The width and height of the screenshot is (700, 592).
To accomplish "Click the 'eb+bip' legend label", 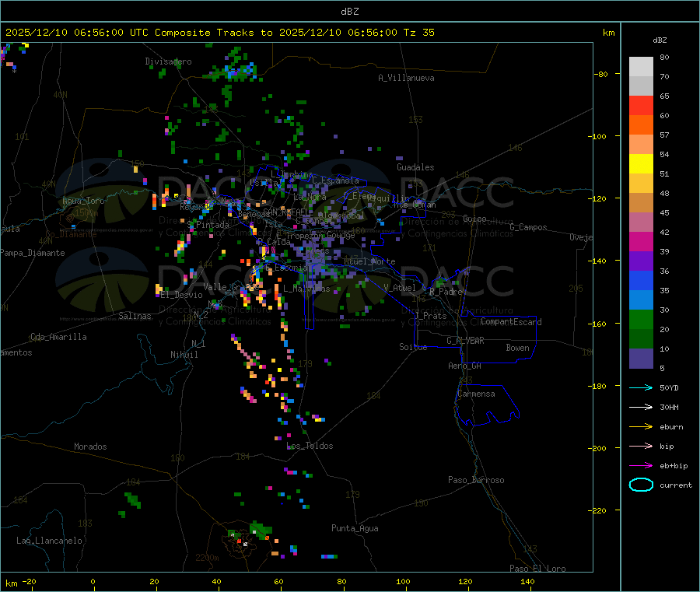I will click(674, 466).
